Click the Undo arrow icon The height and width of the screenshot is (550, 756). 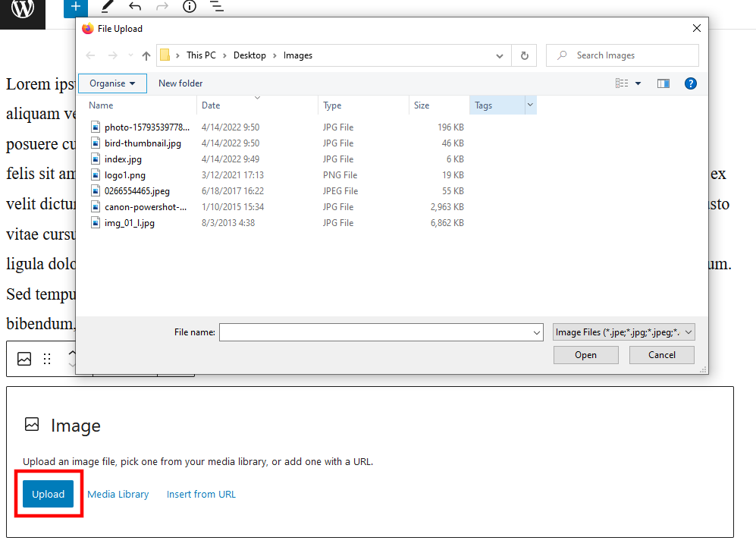pos(133,8)
